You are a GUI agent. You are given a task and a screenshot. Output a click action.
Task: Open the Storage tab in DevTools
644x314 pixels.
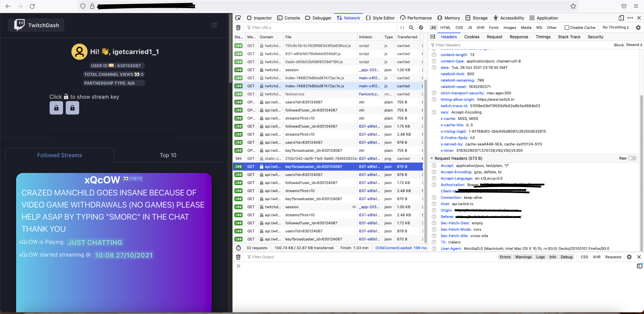click(x=476, y=18)
